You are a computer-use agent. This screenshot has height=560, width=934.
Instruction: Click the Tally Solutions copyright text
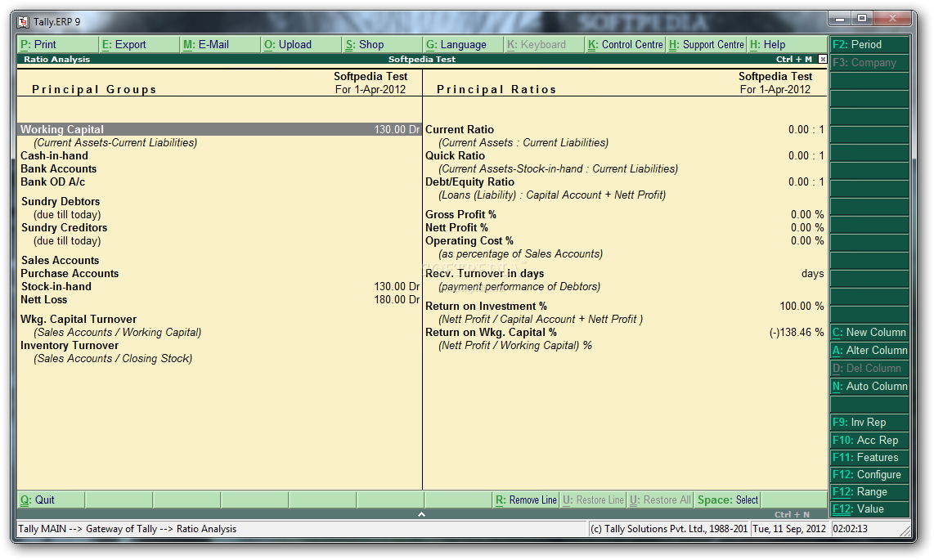668,529
